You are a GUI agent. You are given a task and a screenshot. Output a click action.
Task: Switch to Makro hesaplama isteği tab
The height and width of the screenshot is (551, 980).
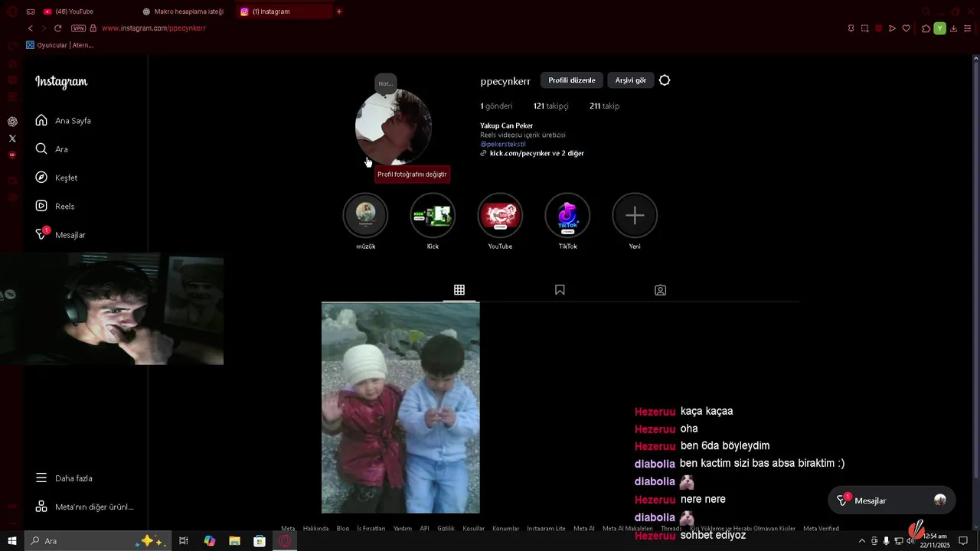coord(184,11)
